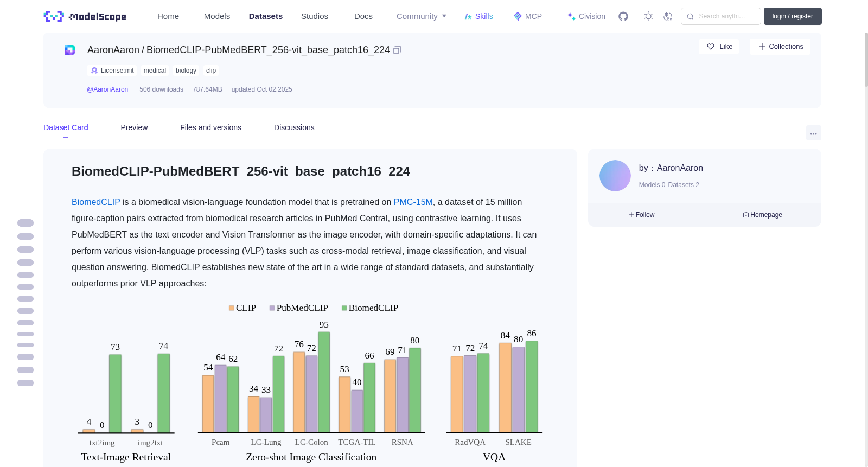The image size is (868, 467).
Task: Focus the search input field
Action: point(721,16)
